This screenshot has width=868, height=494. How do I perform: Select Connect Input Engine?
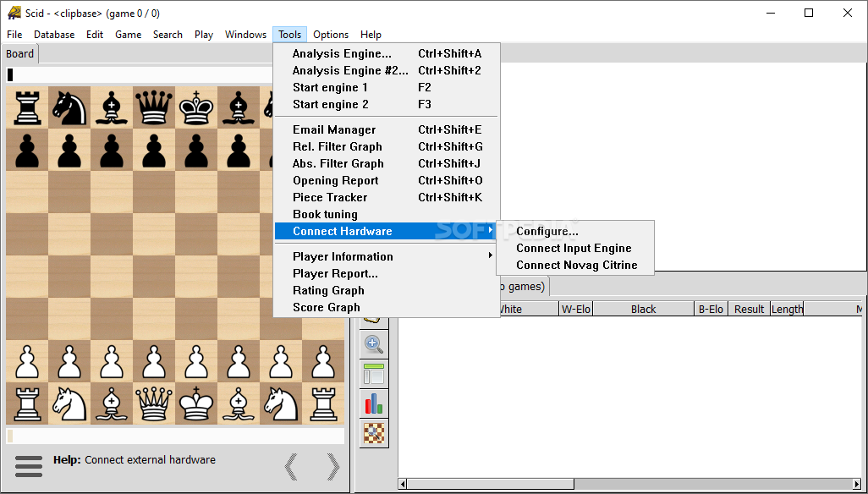(575, 248)
